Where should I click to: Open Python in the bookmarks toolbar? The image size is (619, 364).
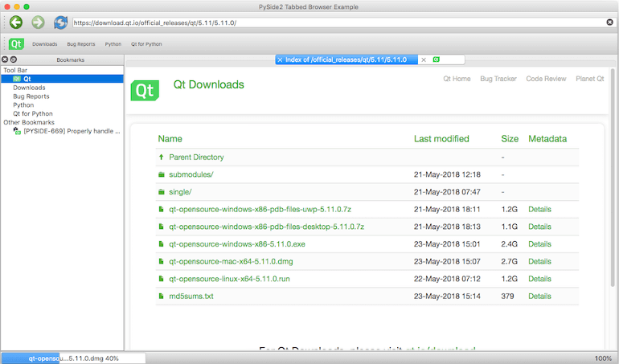pyautogui.click(x=113, y=44)
